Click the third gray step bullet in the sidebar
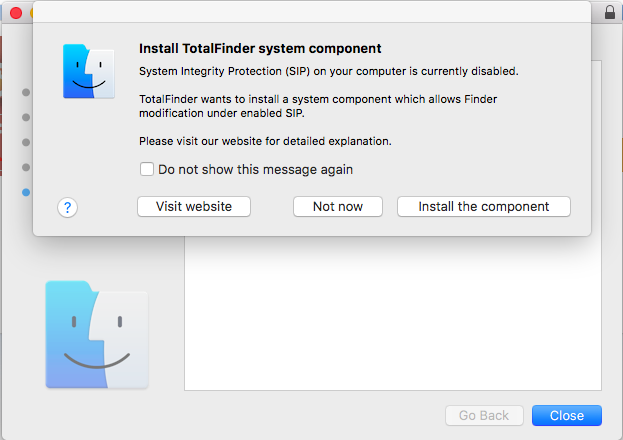 coord(26,142)
